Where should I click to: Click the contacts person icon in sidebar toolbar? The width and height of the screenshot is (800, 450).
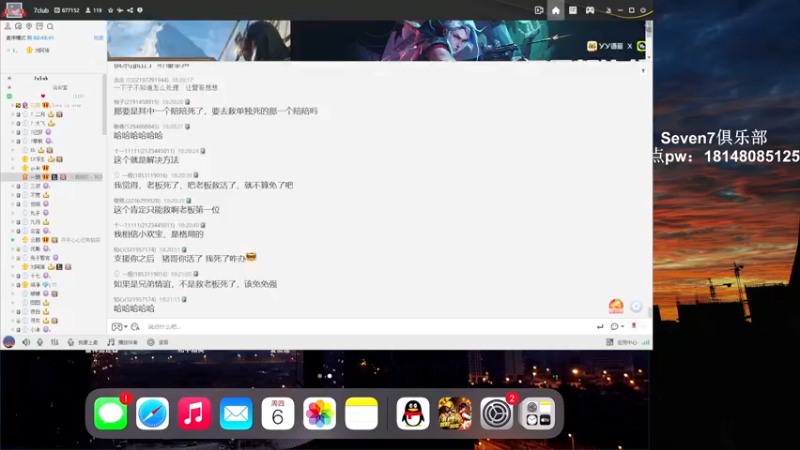pyautogui.click(x=8, y=26)
